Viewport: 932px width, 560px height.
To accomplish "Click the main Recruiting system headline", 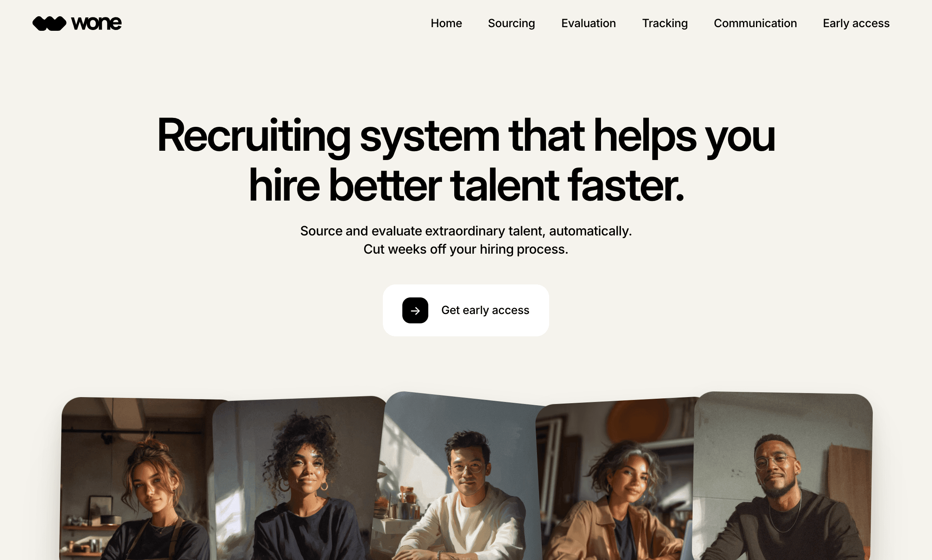I will click(466, 160).
